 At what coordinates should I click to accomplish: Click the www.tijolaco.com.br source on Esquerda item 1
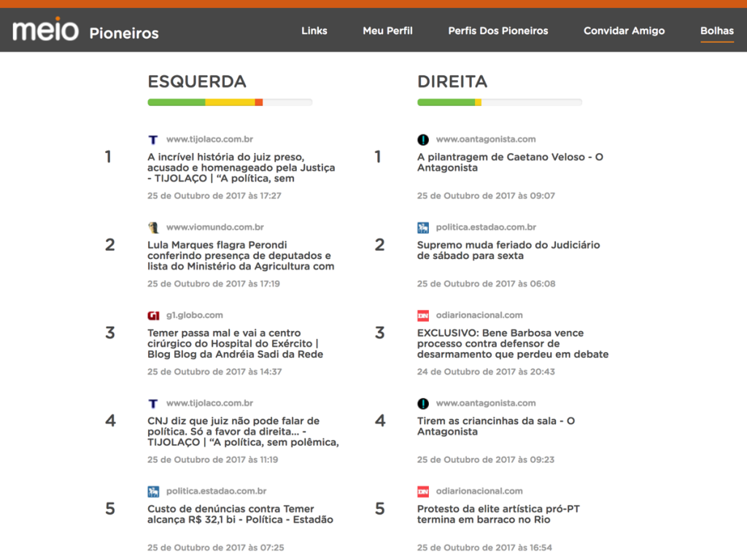pyautogui.click(x=209, y=139)
